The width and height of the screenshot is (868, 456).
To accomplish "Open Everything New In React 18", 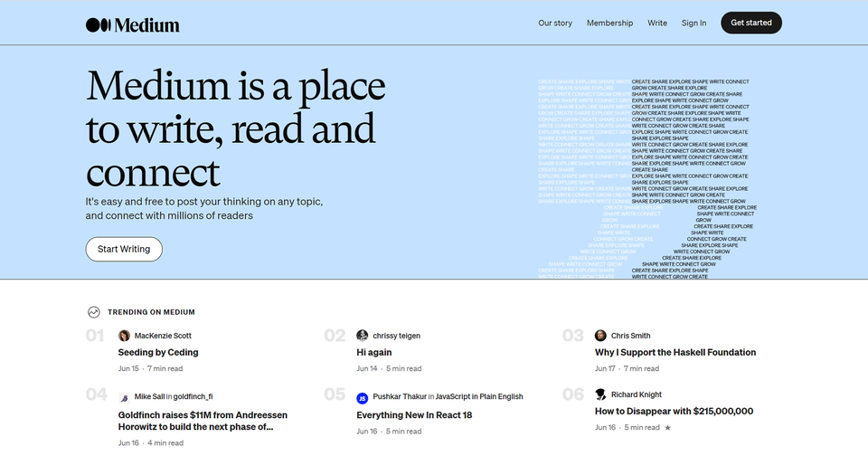I will (x=414, y=415).
